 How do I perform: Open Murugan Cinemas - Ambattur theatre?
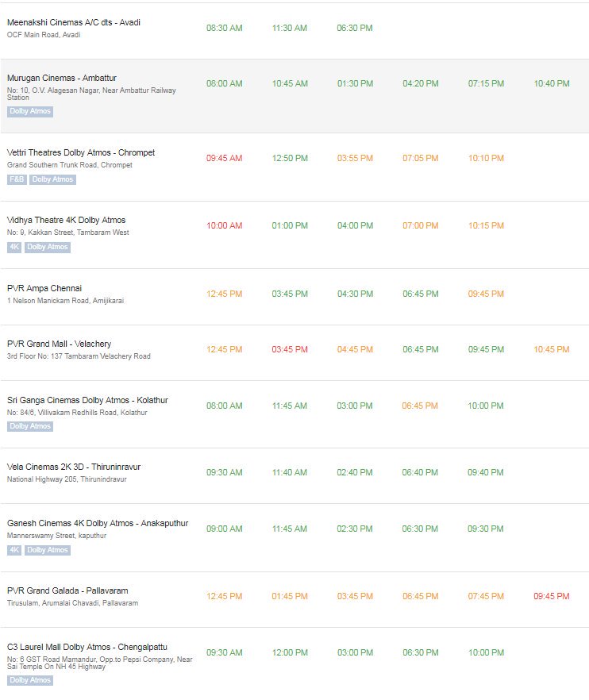pos(62,78)
